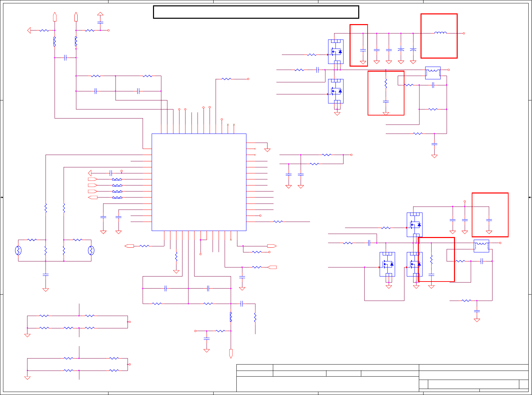This screenshot has height=395, width=532.
Task: Select the left-pointing arrow port at the top-left
Action: 29,30
